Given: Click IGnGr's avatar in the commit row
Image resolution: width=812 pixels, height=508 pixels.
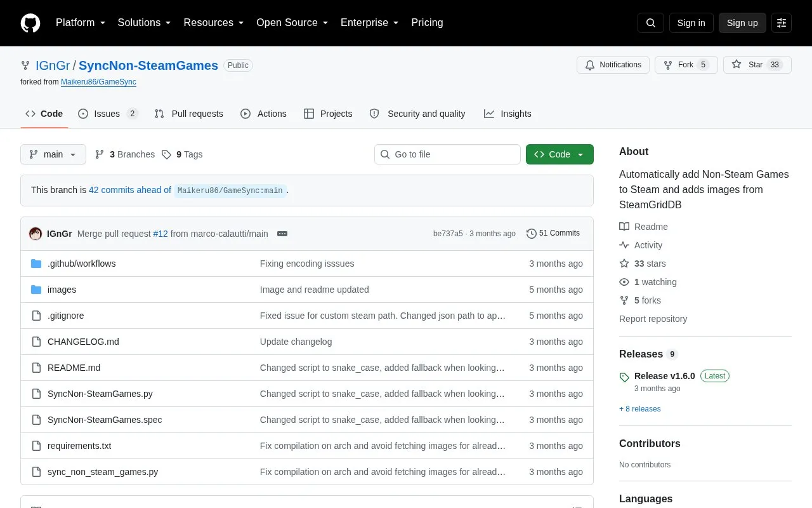Looking at the screenshot, I should tap(36, 234).
